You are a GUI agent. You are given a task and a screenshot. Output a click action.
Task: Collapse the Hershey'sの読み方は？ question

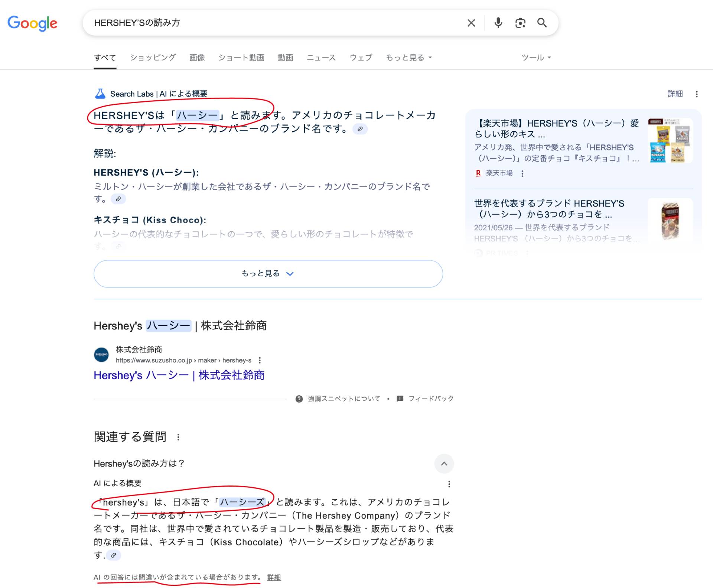[x=444, y=464]
